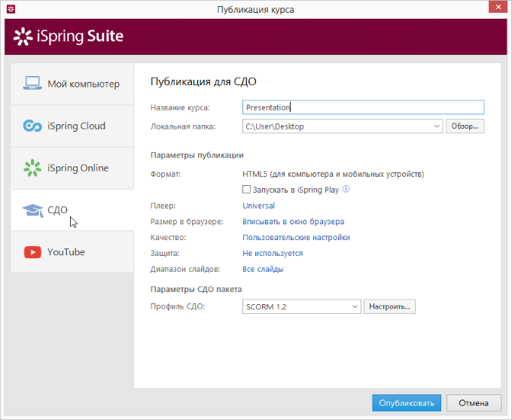Click the Параметры публикации section label

click(x=197, y=155)
